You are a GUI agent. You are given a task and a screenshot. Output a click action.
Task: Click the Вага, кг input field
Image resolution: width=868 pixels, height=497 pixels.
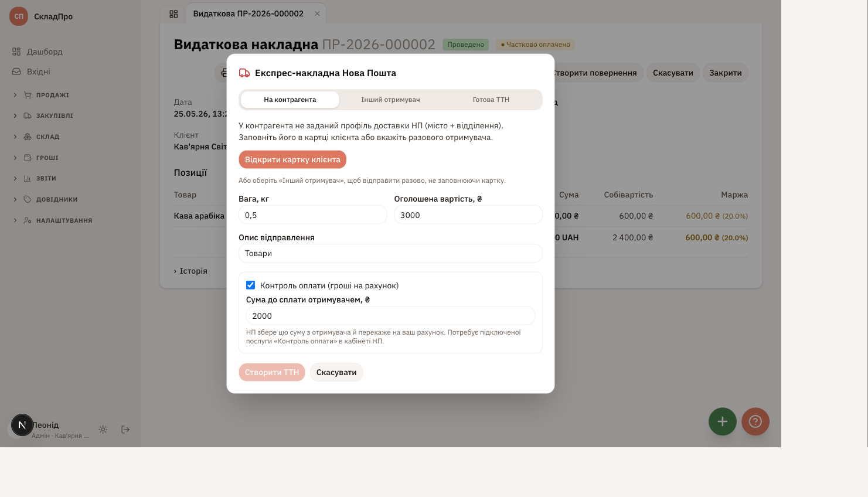pos(313,215)
